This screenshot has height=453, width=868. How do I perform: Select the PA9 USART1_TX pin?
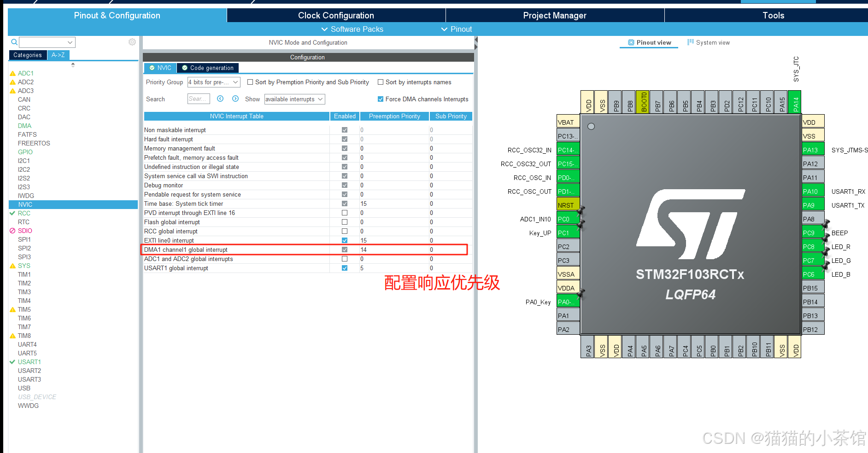[813, 205]
